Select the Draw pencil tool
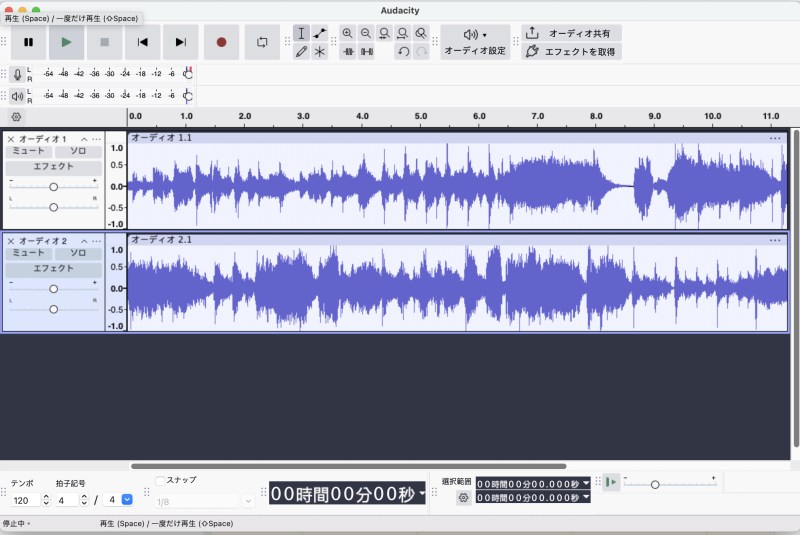This screenshot has width=800, height=535. 301,52
